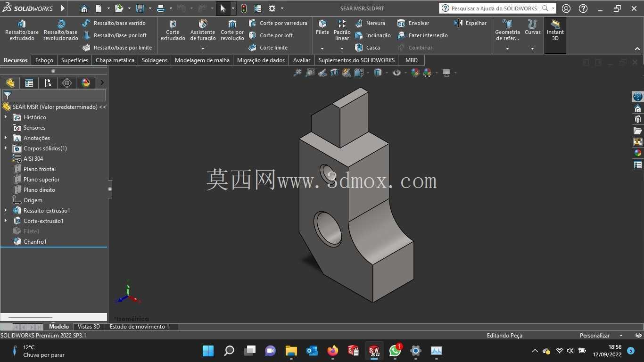644x362 pixels.
Task: Open the Superfícies tab
Action: coord(74,60)
